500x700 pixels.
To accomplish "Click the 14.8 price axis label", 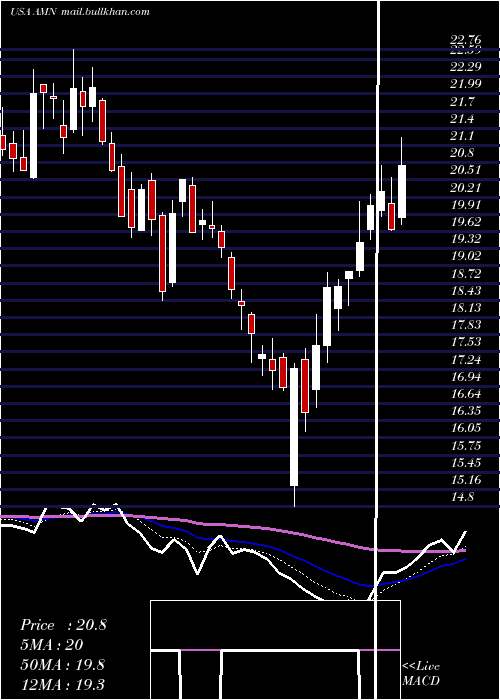I will (x=462, y=497).
